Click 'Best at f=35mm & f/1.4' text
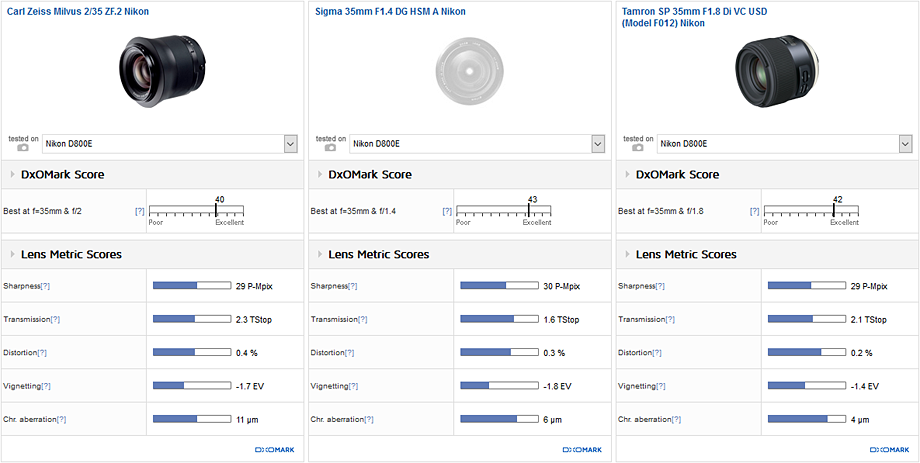This screenshot has height=463, width=920. click(353, 211)
